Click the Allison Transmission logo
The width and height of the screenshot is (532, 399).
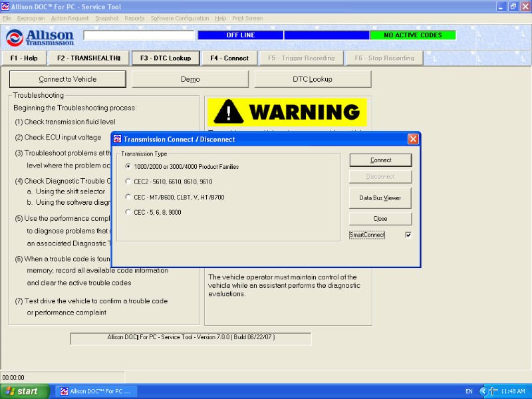pos(40,37)
